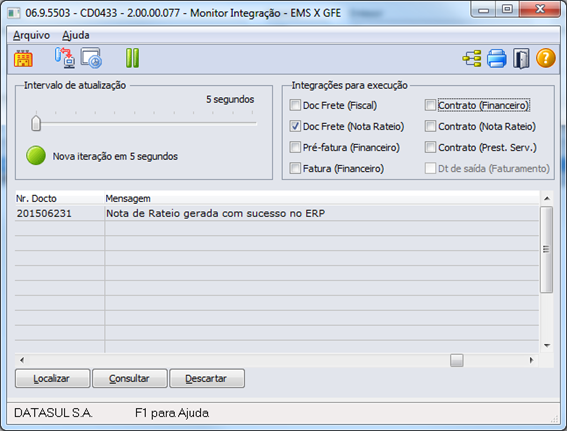Uncheck Doc Frete (Nota Rateio)

pyautogui.click(x=295, y=126)
